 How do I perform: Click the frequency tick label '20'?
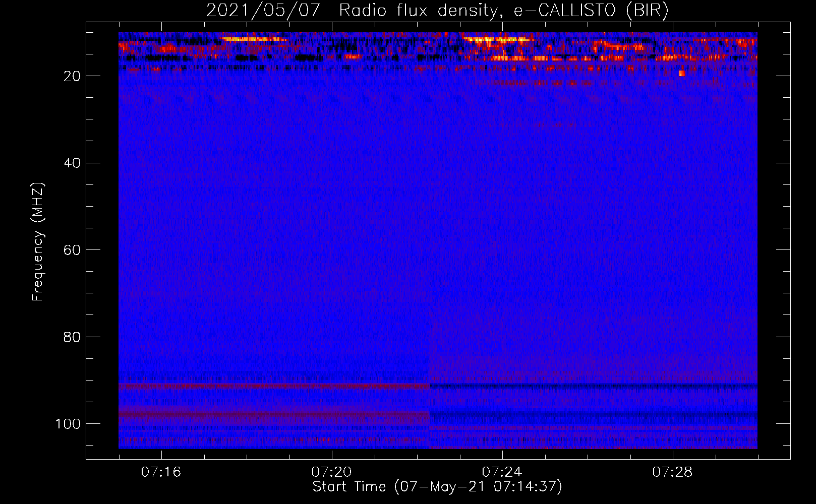pyautogui.click(x=72, y=76)
